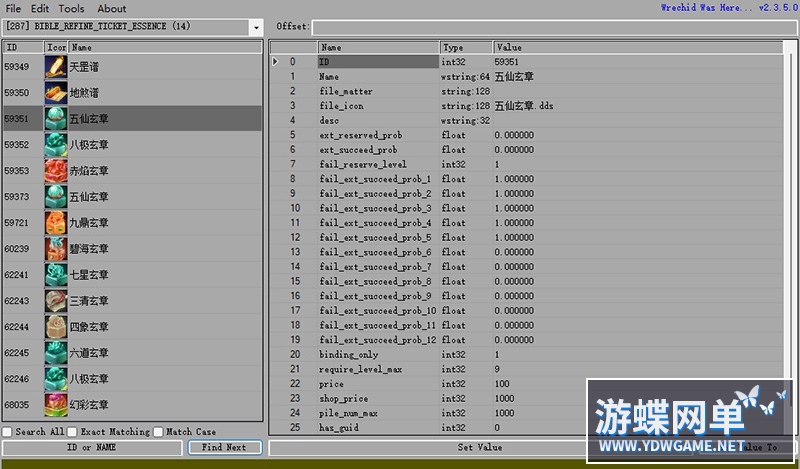
Task: Click the file_matter field name
Action: point(346,91)
